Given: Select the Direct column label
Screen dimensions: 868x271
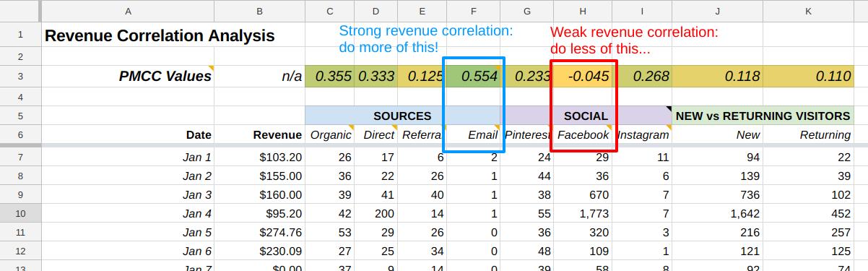Looking at the screenshot, I should 376,134.
